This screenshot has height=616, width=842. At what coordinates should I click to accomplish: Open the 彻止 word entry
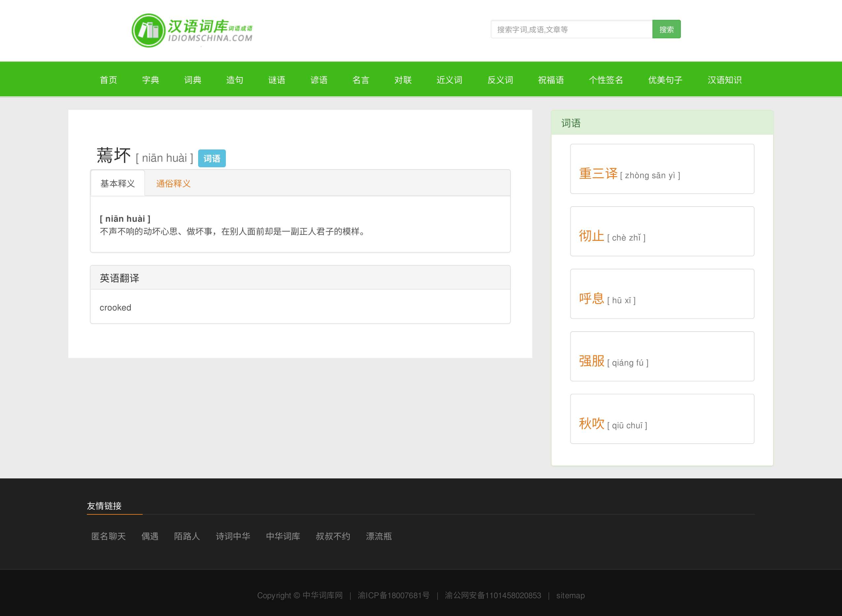point(591,236)
